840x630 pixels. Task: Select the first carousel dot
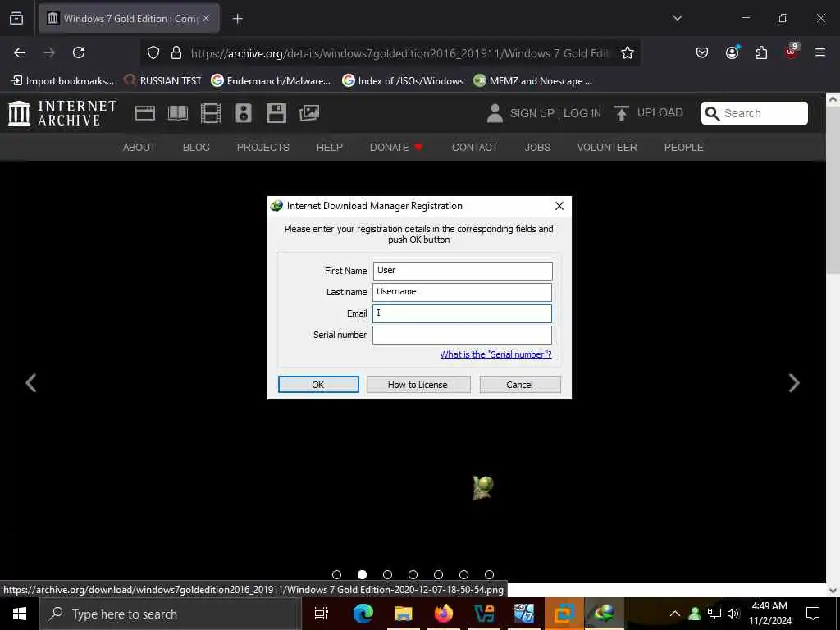[336, 574]
